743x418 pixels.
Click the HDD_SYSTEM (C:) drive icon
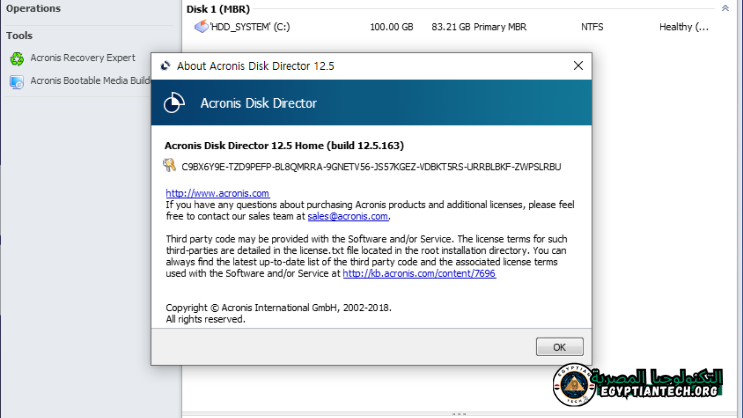(x=201, y=27)
